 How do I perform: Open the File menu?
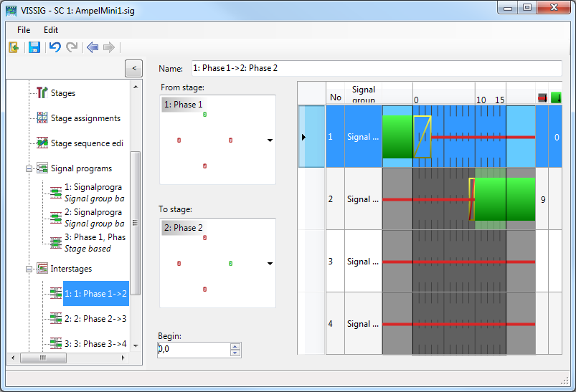point(24,30)
